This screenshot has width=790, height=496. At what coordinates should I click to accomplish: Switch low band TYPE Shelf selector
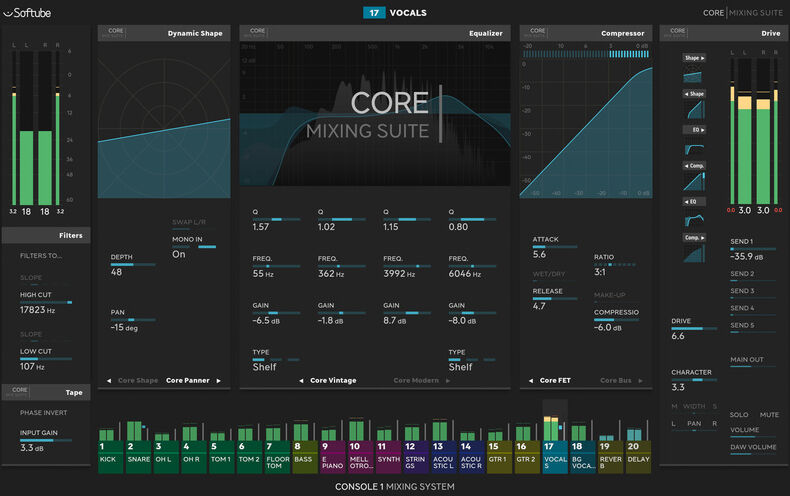click(x=276, y=360)
